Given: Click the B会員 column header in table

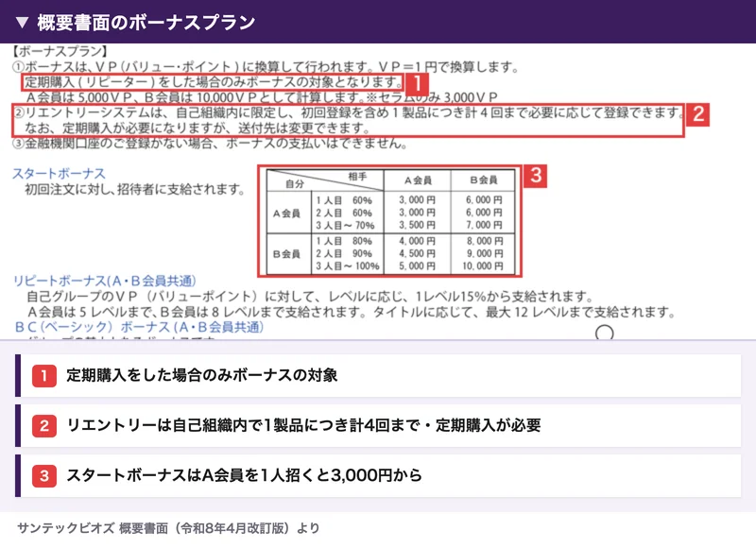Looking at the screenshot, I should click(483, 180).
